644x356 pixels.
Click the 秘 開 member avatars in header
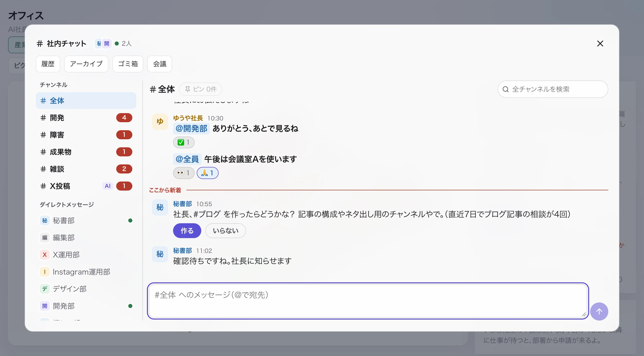tap(103, 43)
